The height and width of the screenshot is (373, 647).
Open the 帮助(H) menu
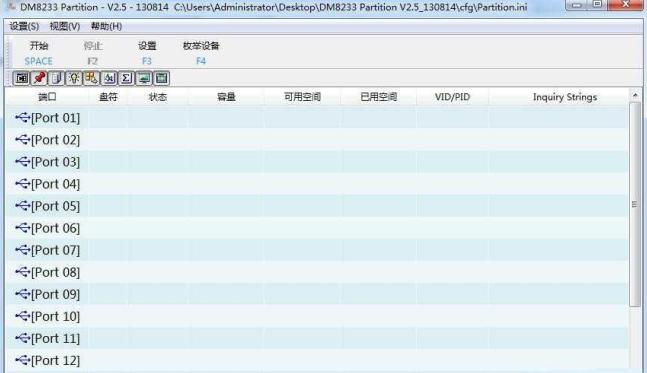[106, 26]
